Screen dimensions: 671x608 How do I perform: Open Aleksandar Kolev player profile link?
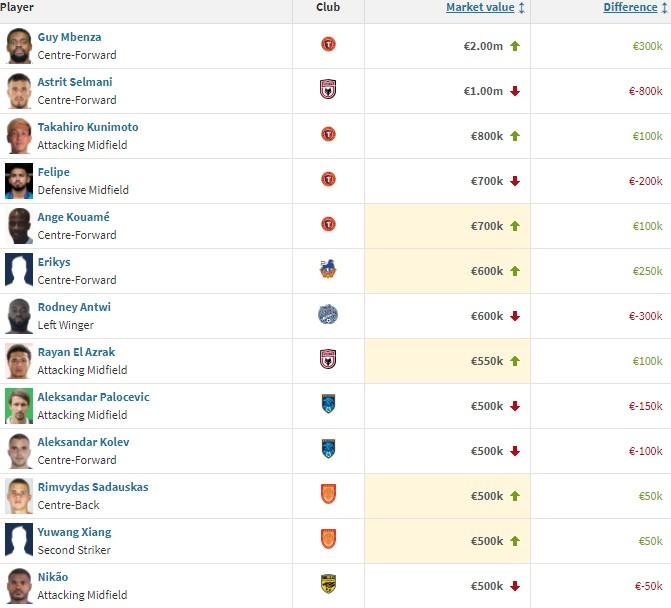pyautogui.click(x=83, y=442)
